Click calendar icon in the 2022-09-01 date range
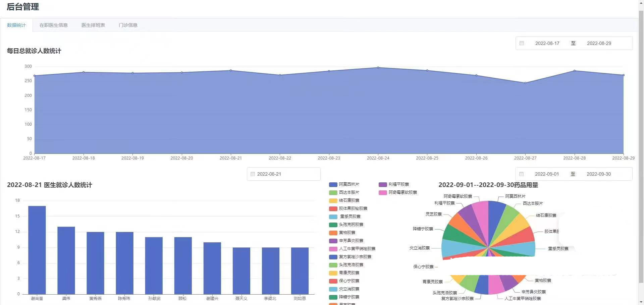This screenshot has height=305, width=644. click(x=521, y=174)
